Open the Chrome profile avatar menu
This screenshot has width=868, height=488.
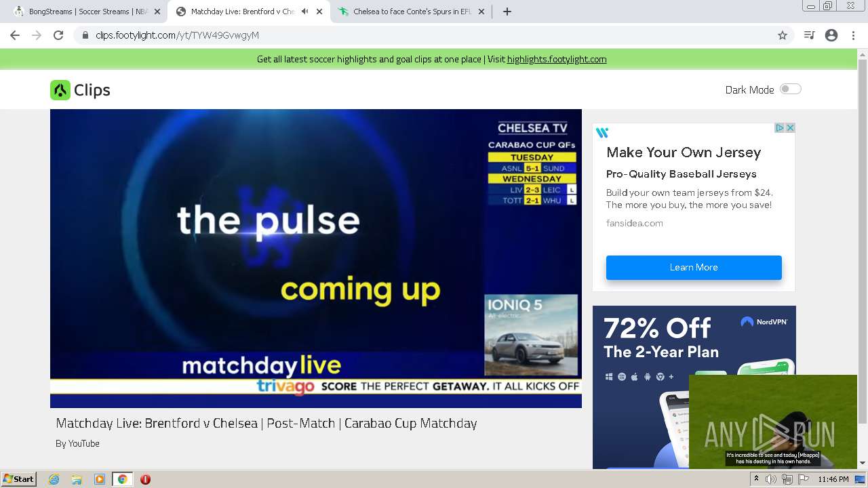pos(831,35)
